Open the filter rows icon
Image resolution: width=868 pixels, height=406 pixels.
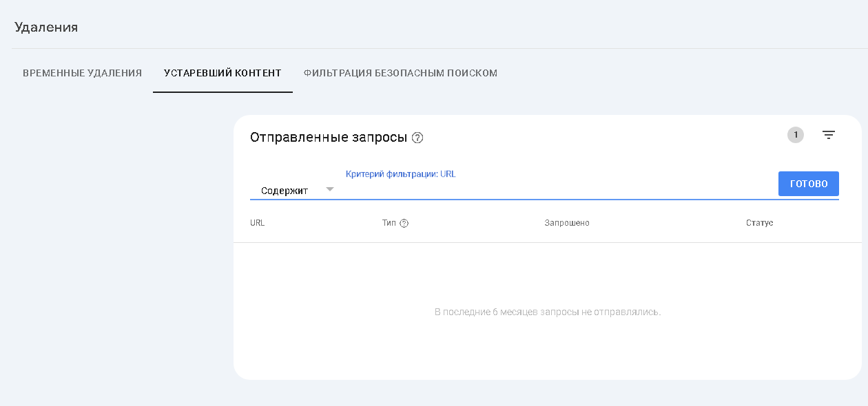(829, 136)
